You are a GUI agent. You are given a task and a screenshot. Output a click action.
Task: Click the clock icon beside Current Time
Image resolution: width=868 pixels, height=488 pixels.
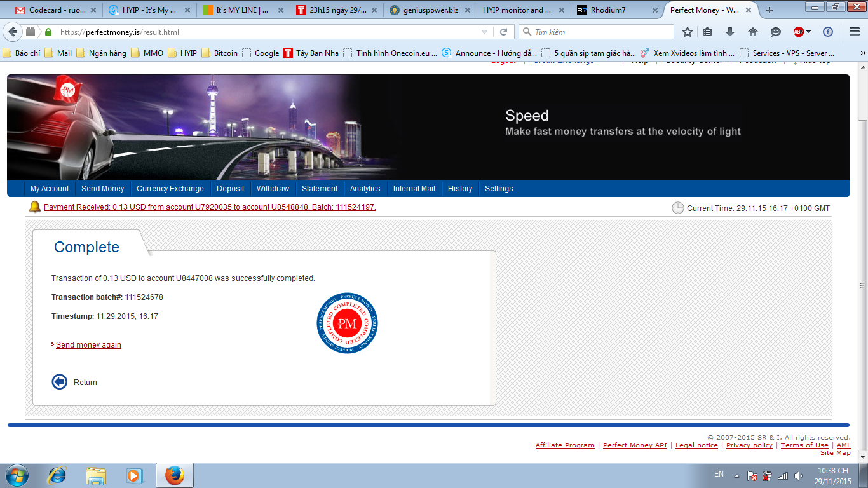click(678, 208)
